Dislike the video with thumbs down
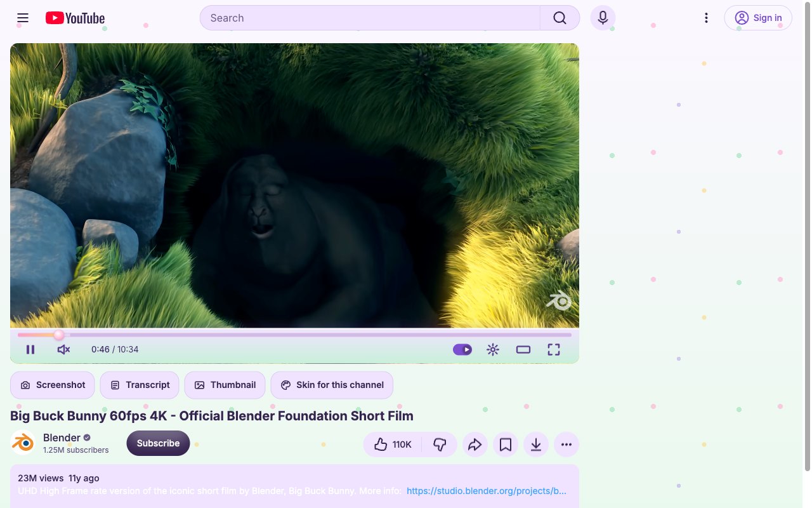Viewport: 812px width, 508px height. 440,444
